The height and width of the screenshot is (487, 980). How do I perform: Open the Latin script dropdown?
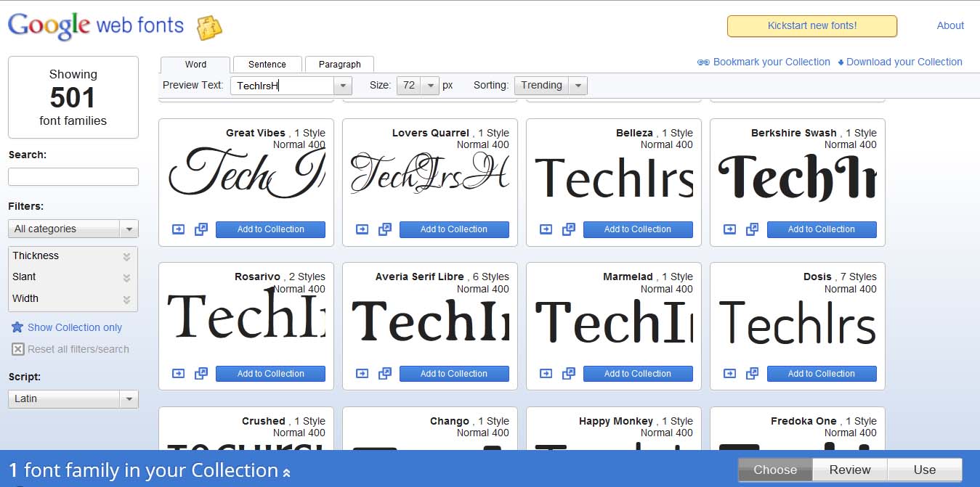pyautogui.click(x=73, y=398)
